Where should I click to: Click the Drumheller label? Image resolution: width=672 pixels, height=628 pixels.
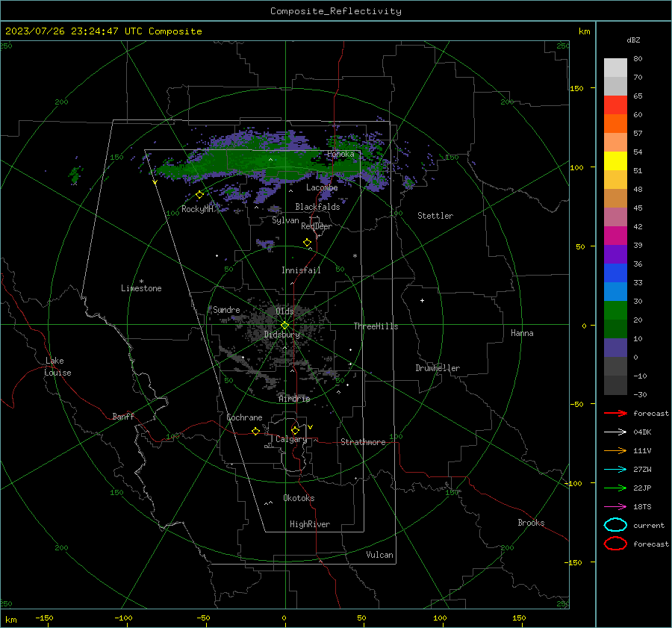point(438,368)
